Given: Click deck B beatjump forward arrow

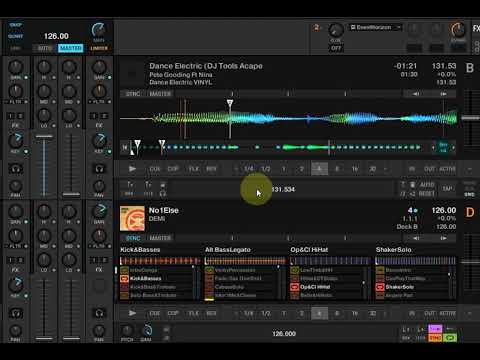Looking at the screenshot, I should coord(443,94).
